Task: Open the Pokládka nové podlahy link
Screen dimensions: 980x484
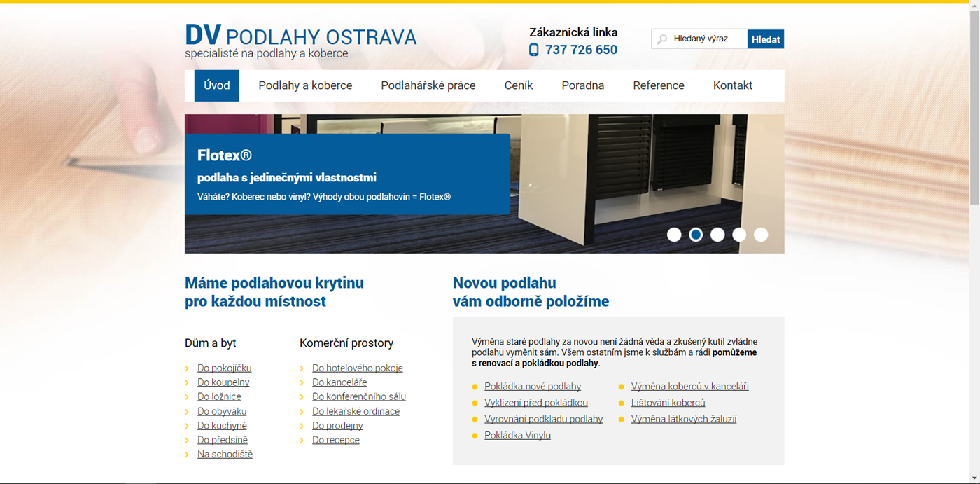Action: pyautogui.click(x=533, y=386)
